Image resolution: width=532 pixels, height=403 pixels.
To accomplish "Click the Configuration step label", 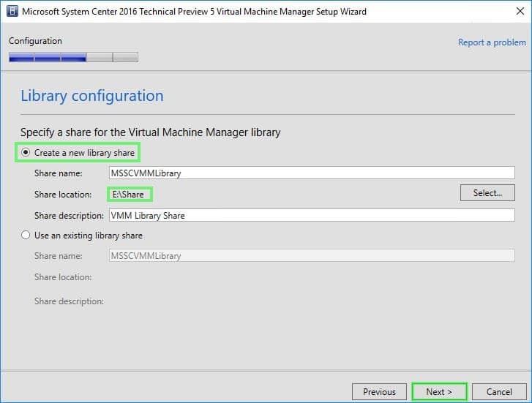I will (x=35, y=41).
